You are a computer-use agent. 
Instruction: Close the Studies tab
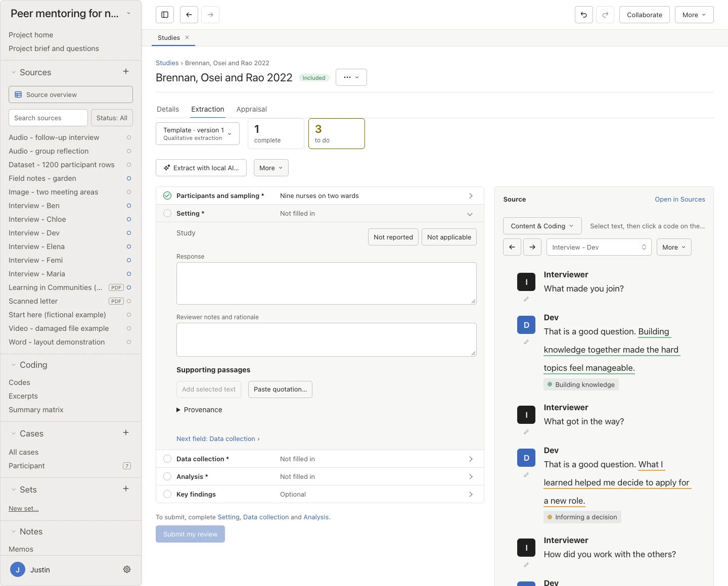(x=187, y=37)
